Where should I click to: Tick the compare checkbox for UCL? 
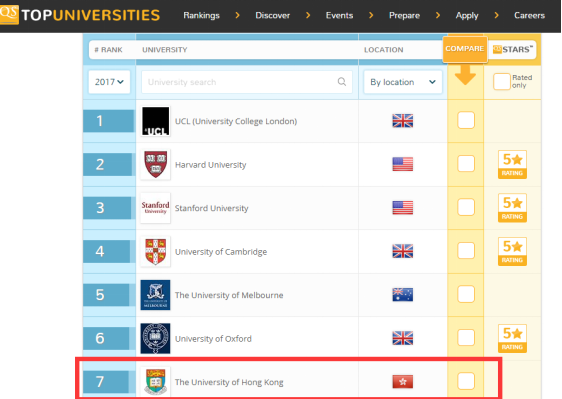point(466,120)
